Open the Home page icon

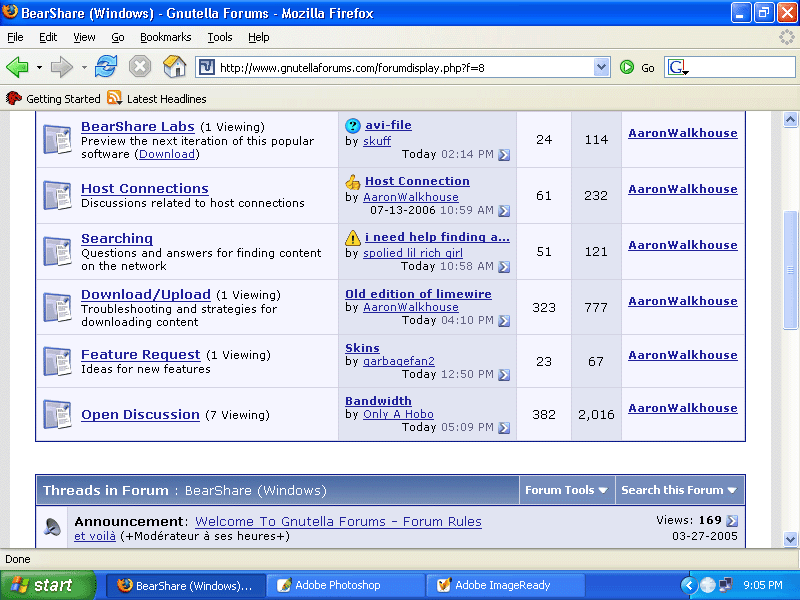coord(174,67)
